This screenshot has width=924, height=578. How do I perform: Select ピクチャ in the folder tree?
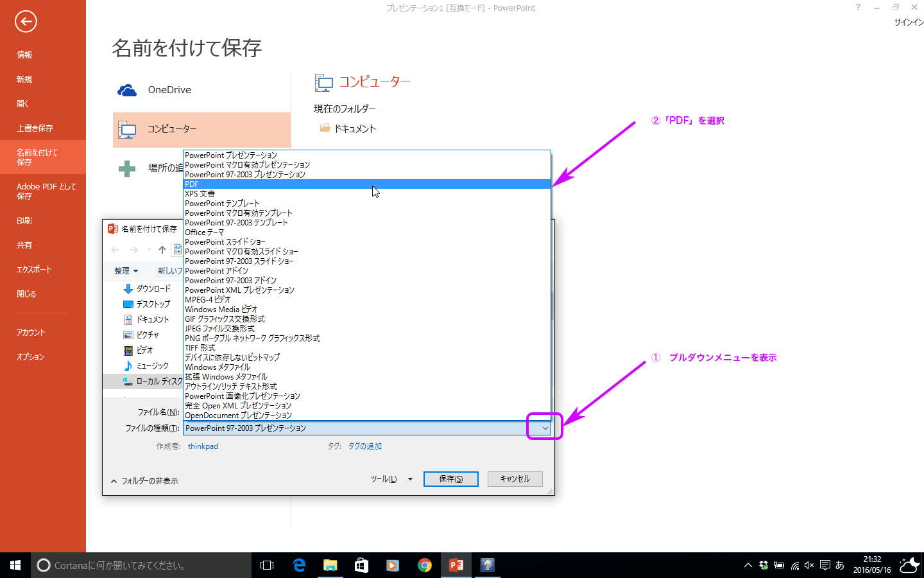pyautogui.click(x=141, y=335)
